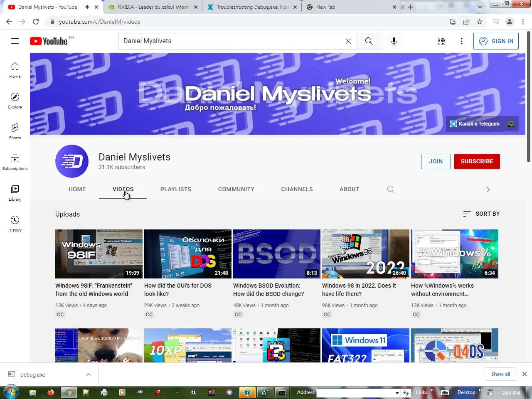Bookmark this page with the star icon

click(480, 22)
